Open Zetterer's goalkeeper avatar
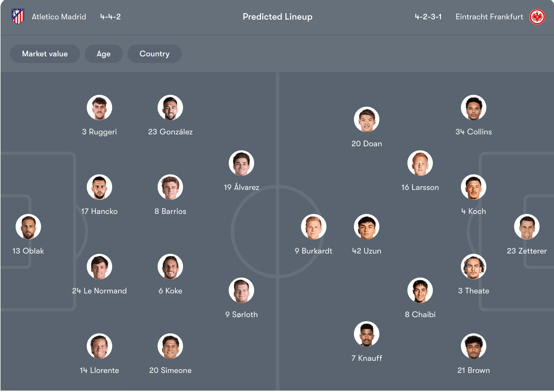This screenshot has height=392, width=554. tap(527, 227)
